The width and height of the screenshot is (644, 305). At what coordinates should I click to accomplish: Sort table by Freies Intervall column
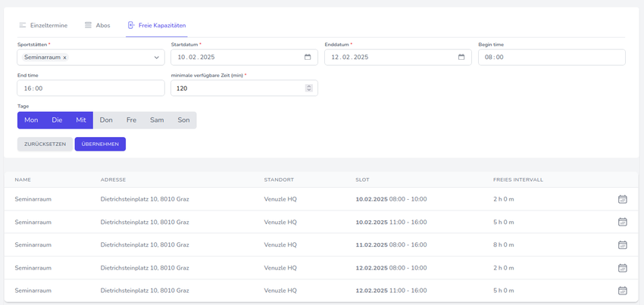(517, 180)
